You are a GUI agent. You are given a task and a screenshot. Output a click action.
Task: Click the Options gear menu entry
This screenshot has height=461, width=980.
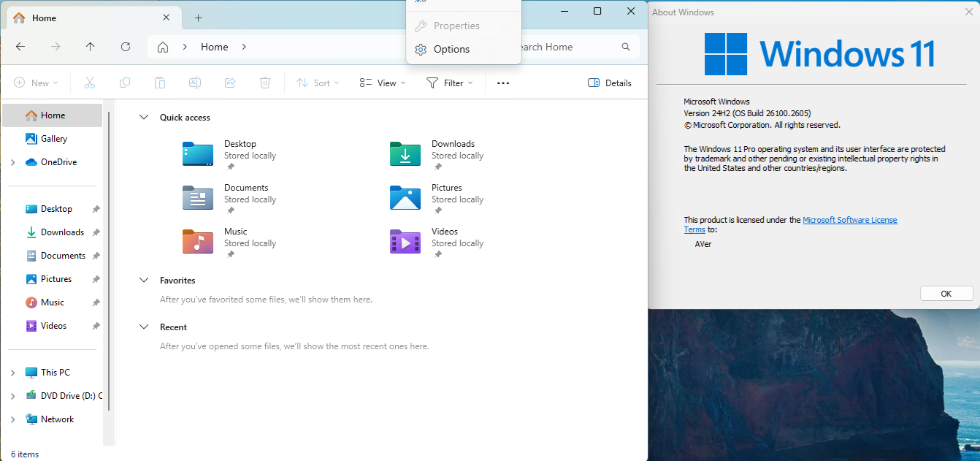(x=463, y=50)
